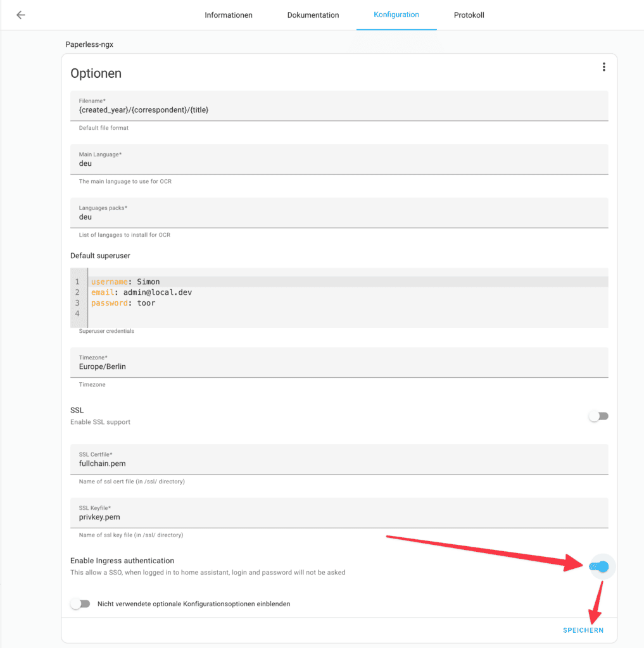This screenshot has height=648, width=644.
Task: Click the back arrow icon
Action: tap(21, 15)
